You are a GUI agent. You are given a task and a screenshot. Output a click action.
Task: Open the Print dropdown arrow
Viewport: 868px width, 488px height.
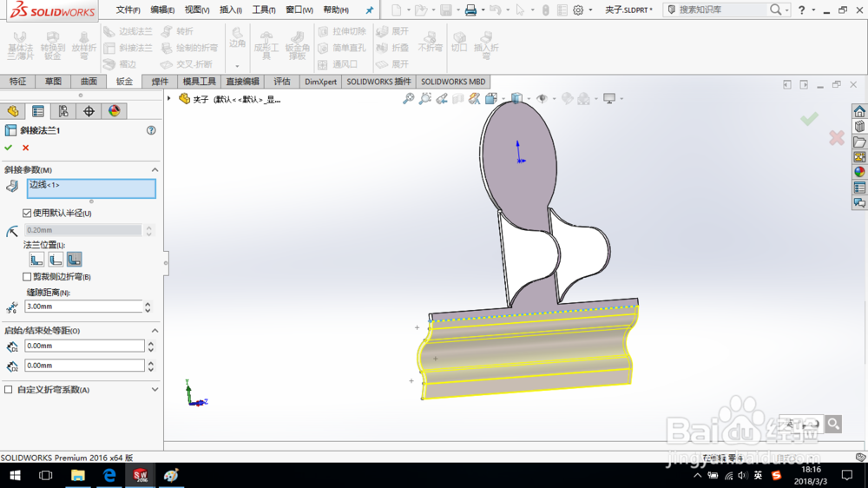(483, 10)
